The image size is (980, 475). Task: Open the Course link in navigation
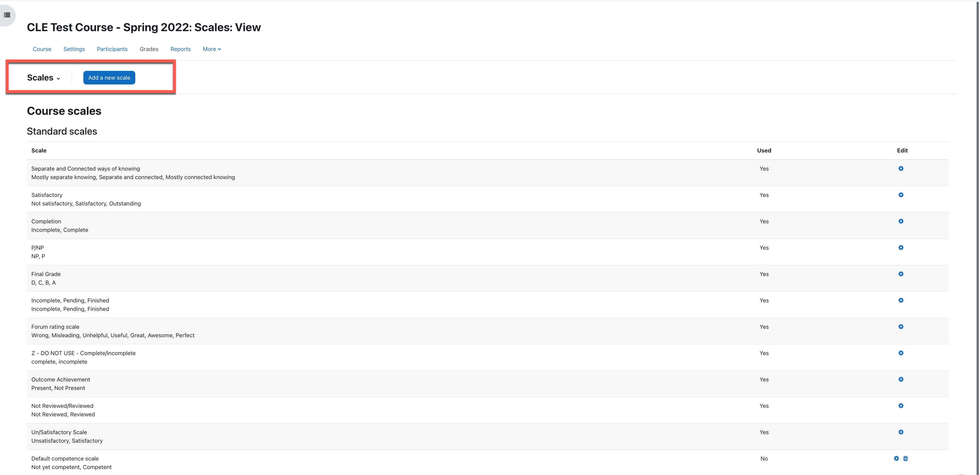pyautogui.click(x=42, y=49)
